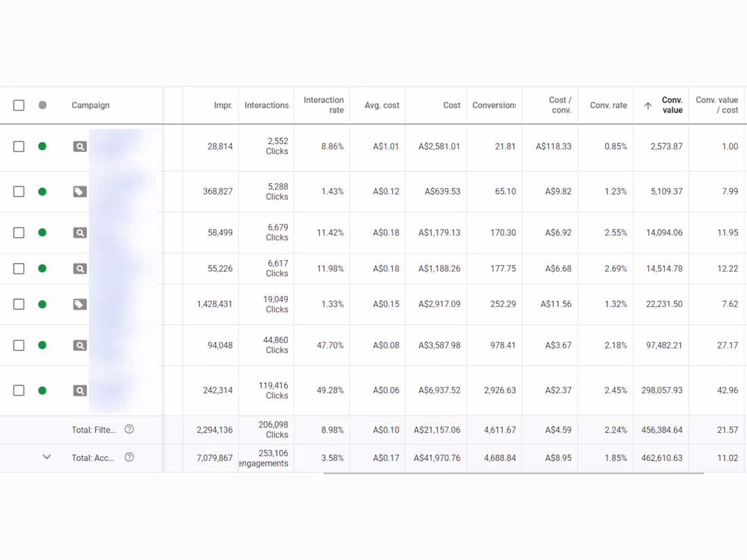Sort by Conv. value / cost header
The image size is (747, 560).
click(716, 105)
